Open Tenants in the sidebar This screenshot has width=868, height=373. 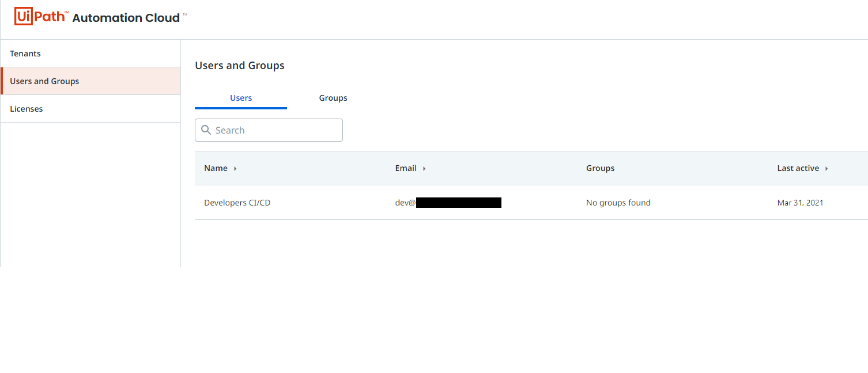(90, 54)
